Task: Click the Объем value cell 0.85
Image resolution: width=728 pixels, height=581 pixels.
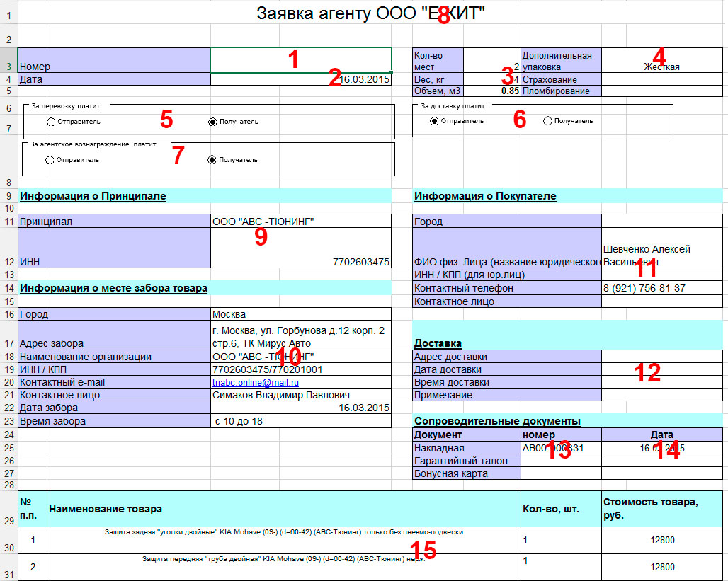Action: tap(492, 91)
